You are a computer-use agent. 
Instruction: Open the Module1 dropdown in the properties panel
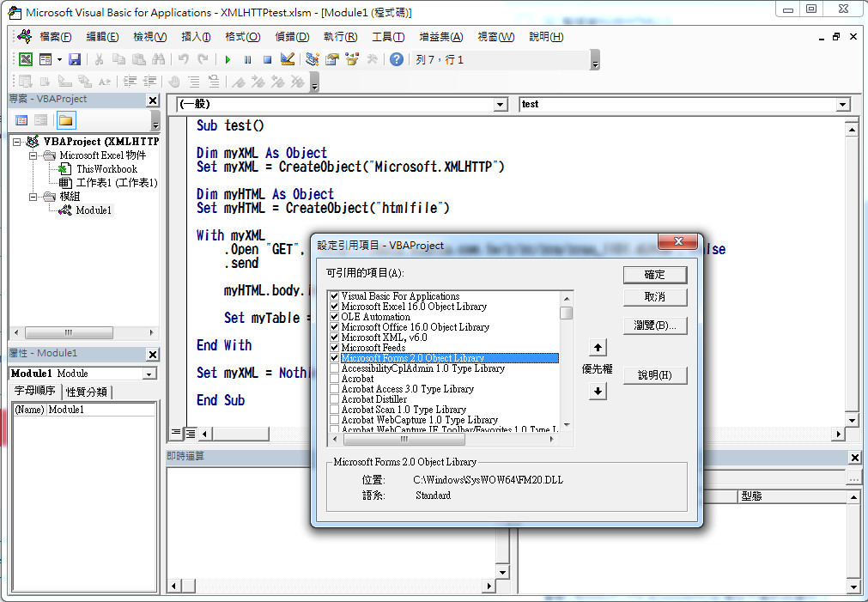point(149,374)
